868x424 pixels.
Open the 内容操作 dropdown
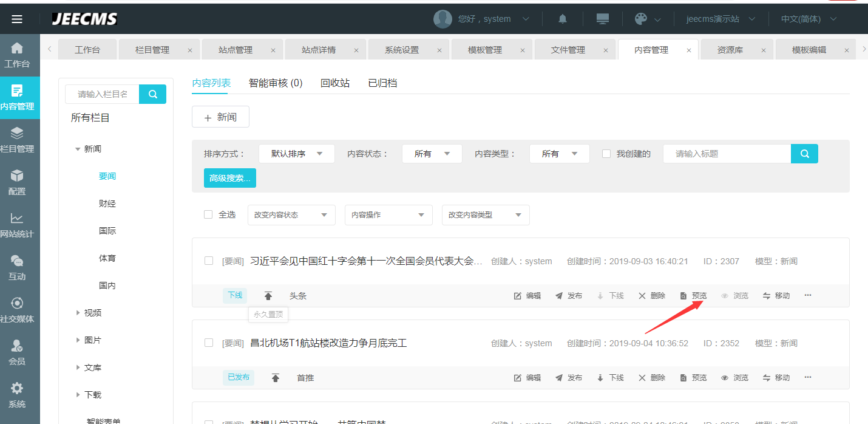click(388, 215)
